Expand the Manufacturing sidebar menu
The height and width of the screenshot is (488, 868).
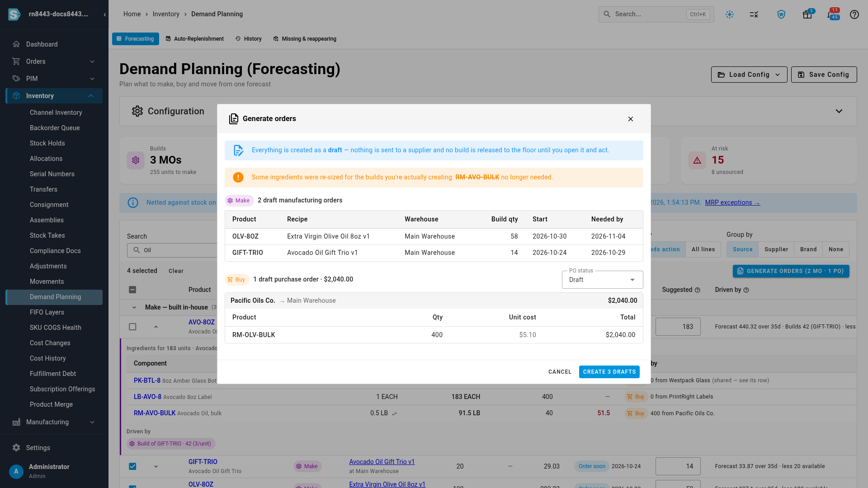click(x=54, y=422)
